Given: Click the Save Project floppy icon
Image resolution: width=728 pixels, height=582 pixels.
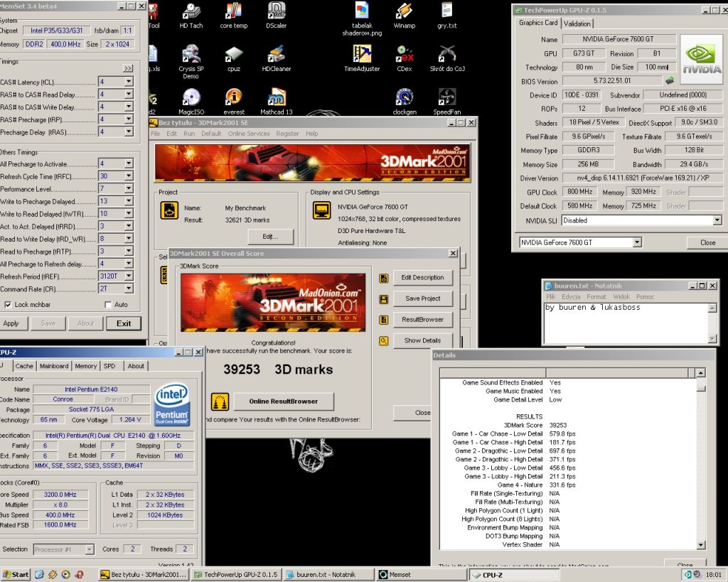Looking at the screenshot, I should click(383, 299).
